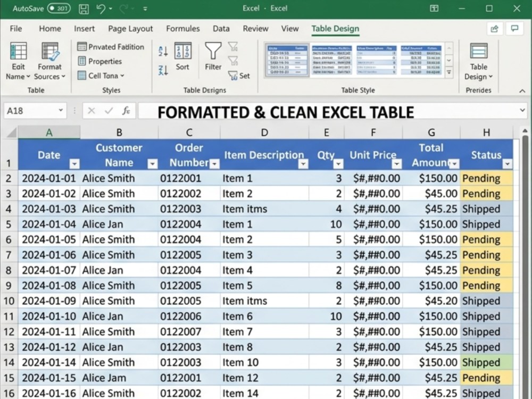The width and height of the screenshot is (532, 399).
Task: Switch to the Insert tab
Action: click(85, 29)
